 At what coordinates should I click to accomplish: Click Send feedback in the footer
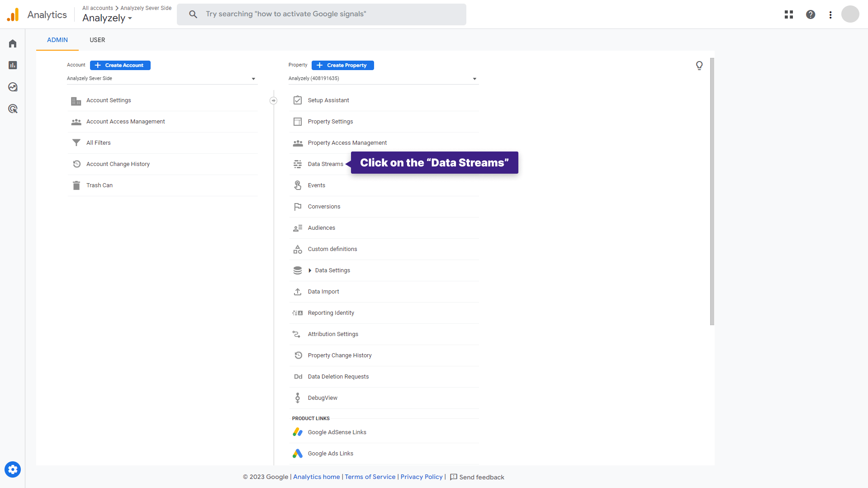tap(477, 477)
